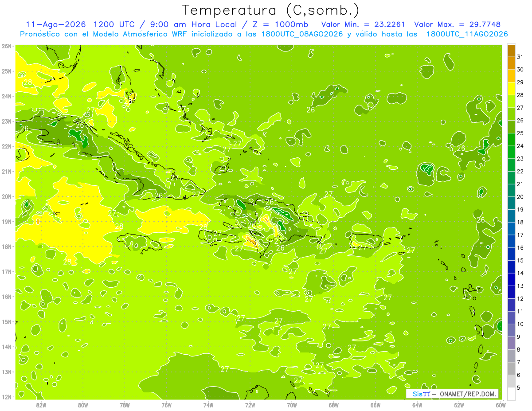Click the 25N latitude axis label
The width and height of the screenshot is (532, 411).
point(7,71)
